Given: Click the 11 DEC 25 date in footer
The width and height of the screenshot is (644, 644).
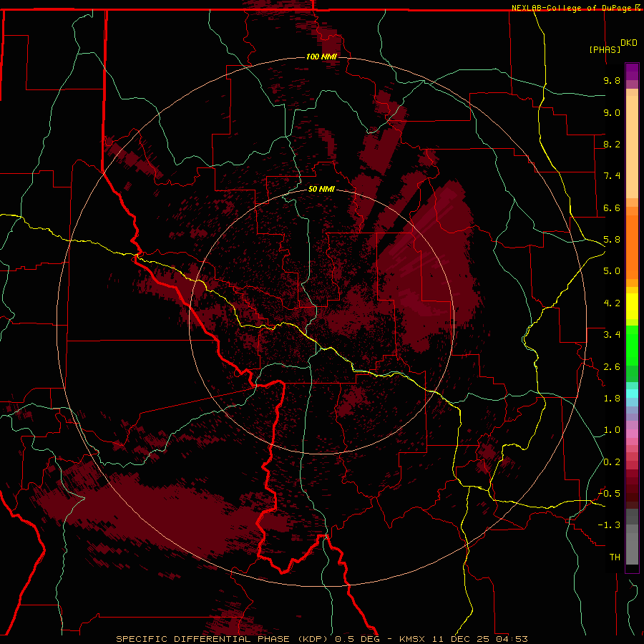Looking at the screenshot, I should (x=462, y=639).
